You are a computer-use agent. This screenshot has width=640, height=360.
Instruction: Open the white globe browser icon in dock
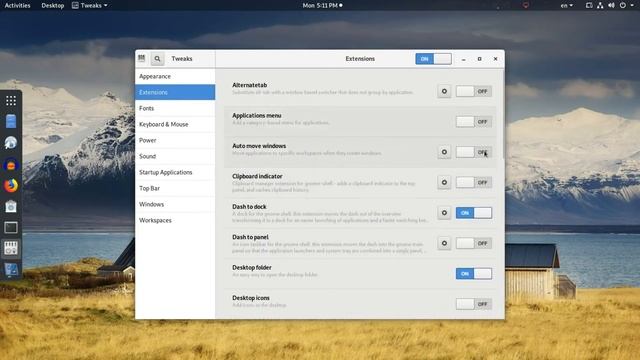(11, 142)
